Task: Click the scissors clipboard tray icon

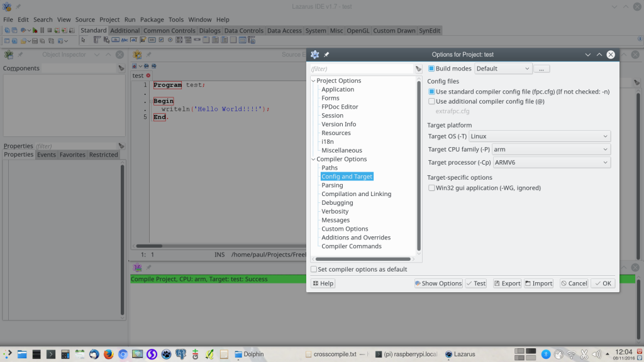Action: coord(584,354)
